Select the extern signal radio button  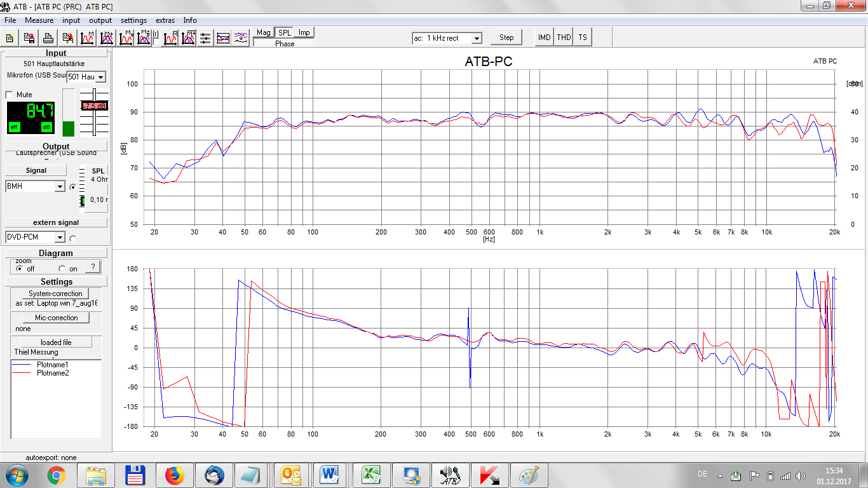(72, 238)
